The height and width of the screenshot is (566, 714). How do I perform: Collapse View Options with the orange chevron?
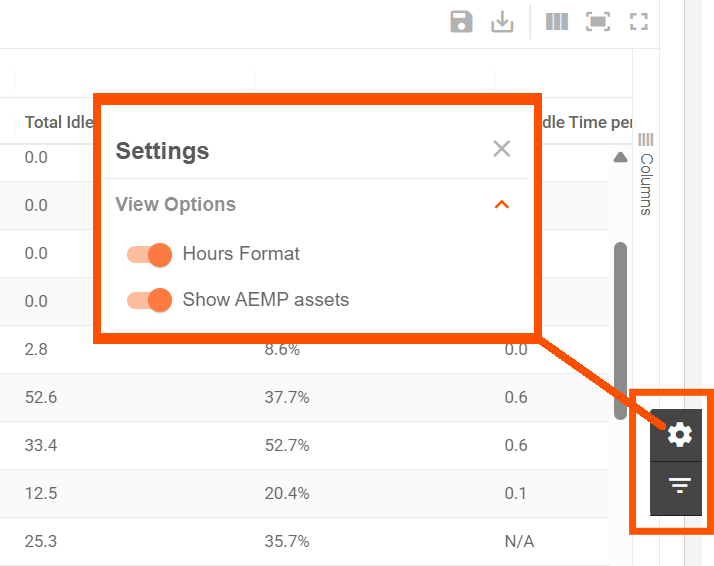pyautogui.click(x=501, y=204)
